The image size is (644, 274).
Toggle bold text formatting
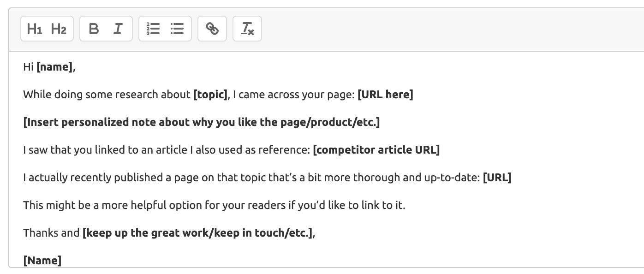[x=94, y=29]
